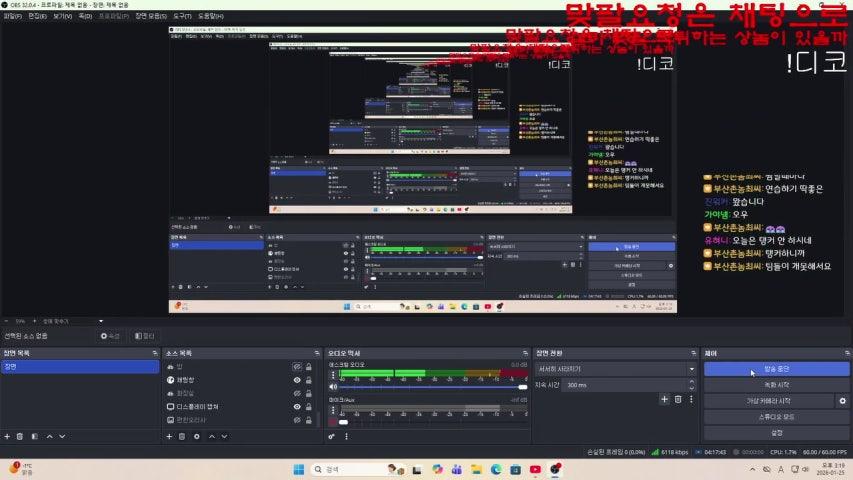This screenshot has width=853, height=480.
Task: Hide the 채팅창 source with its eye icon
Action: click(x=297, y=380)
